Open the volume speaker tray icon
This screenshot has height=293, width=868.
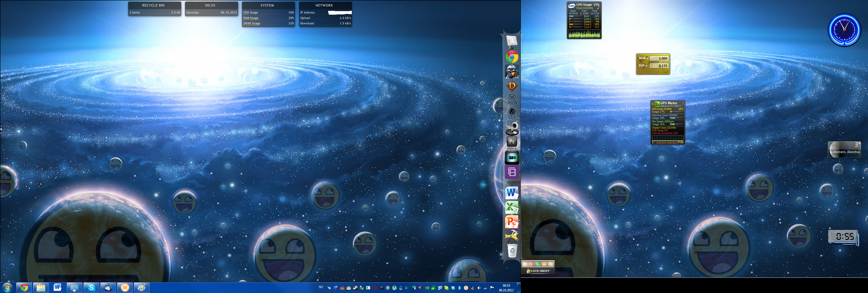click(479, 288)
